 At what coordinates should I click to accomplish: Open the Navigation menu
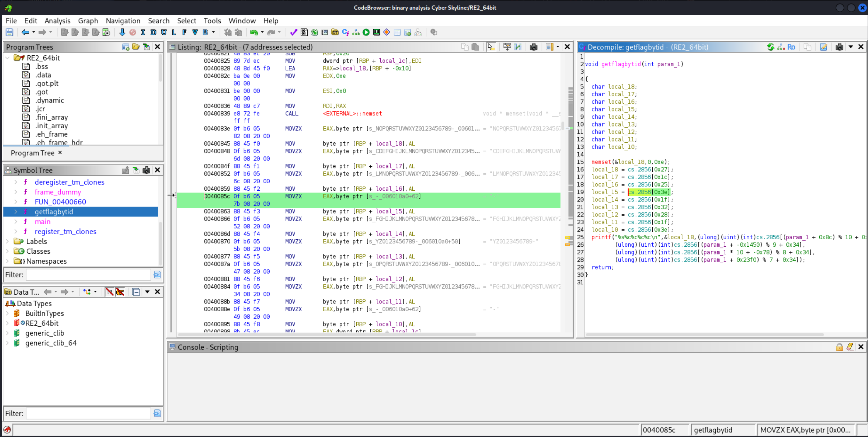tap(123, 21)
